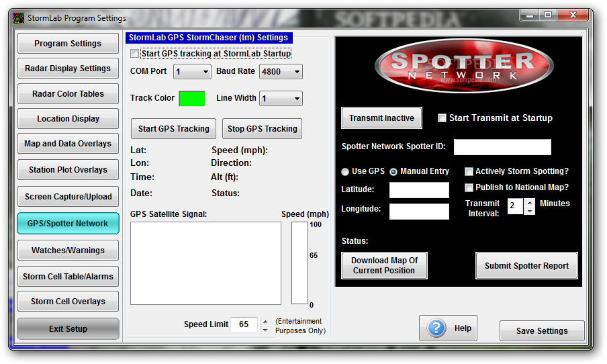Decrease Speed Limit with down arrow

coord(265,330)
